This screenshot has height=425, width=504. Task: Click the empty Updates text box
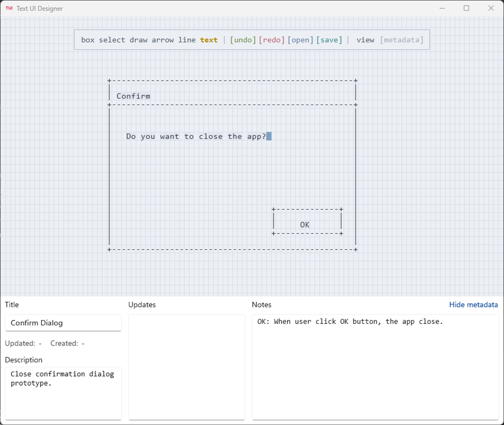187,367
